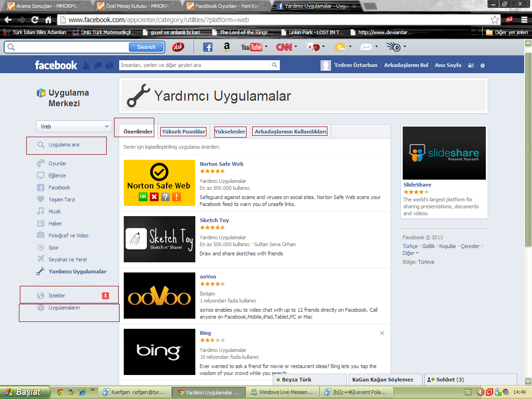This screenshot has height=399, width=532.
Task: Open privacy shortcuts lock icon
Action: [x=471, y=66]
